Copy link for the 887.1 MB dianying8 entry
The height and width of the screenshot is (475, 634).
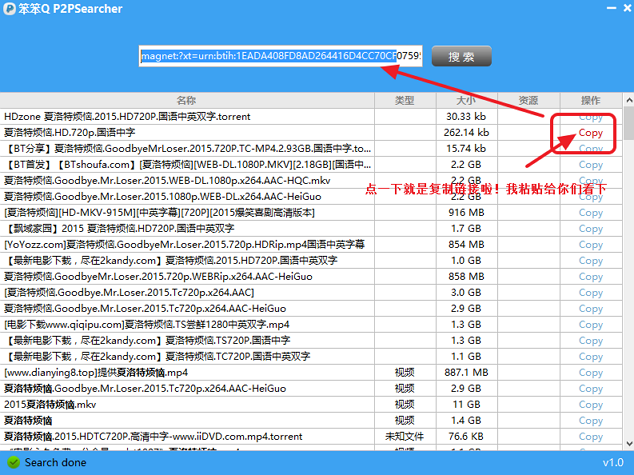[590, 373]
